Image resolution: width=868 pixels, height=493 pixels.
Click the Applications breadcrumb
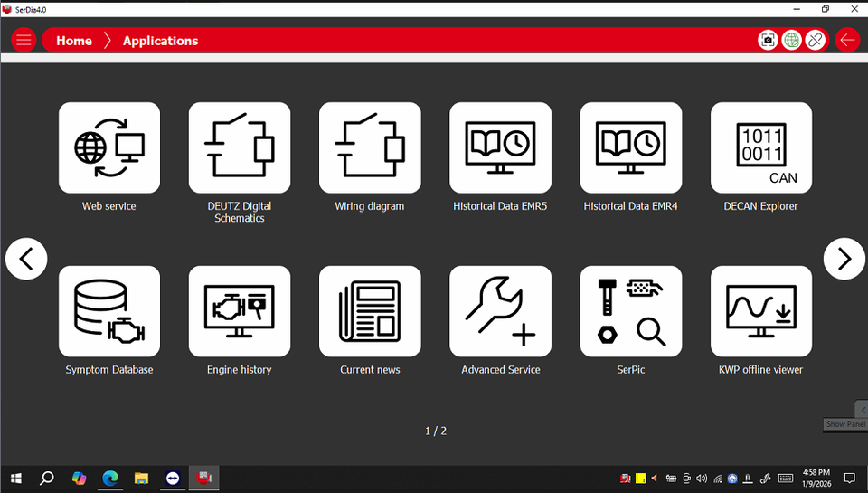161,41
